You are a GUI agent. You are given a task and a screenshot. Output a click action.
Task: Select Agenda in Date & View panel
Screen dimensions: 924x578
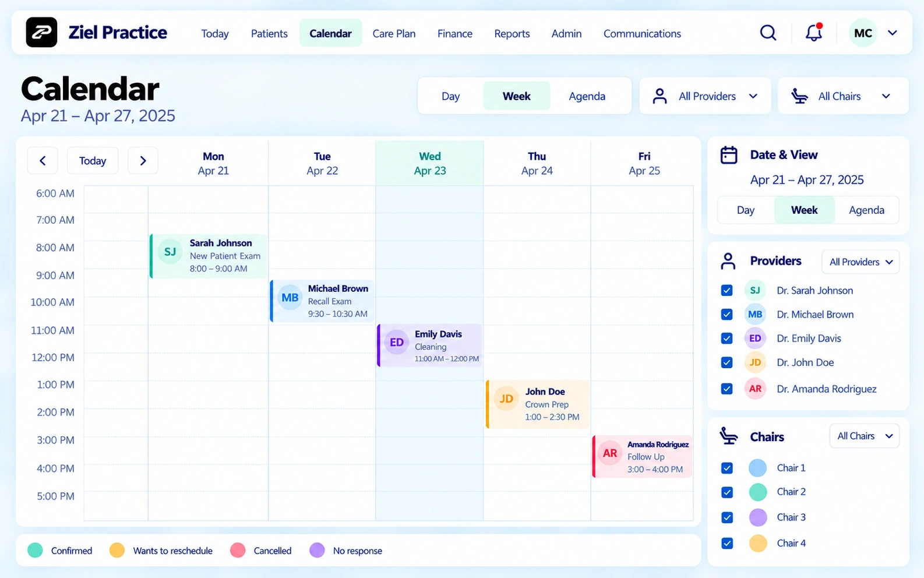[866, 210]
